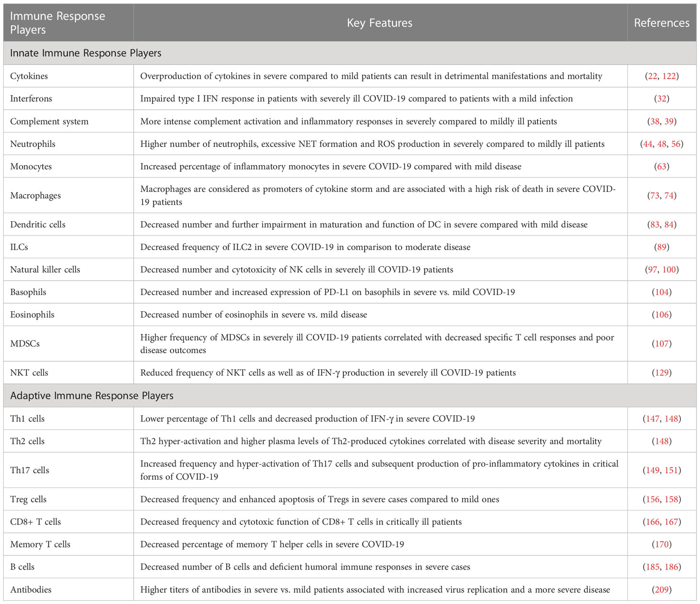Select the 'Innate Immune Response Players' section heading
This screenshot has width=700, height=604.
(x=86, y=53)
